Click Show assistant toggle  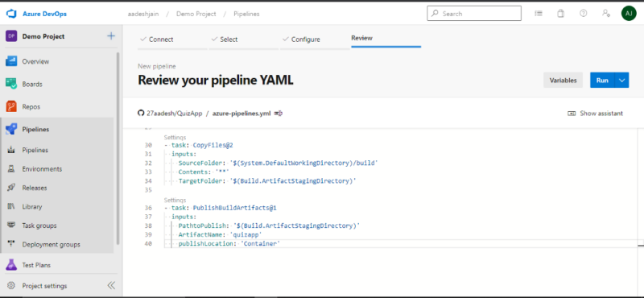[595, 114]
